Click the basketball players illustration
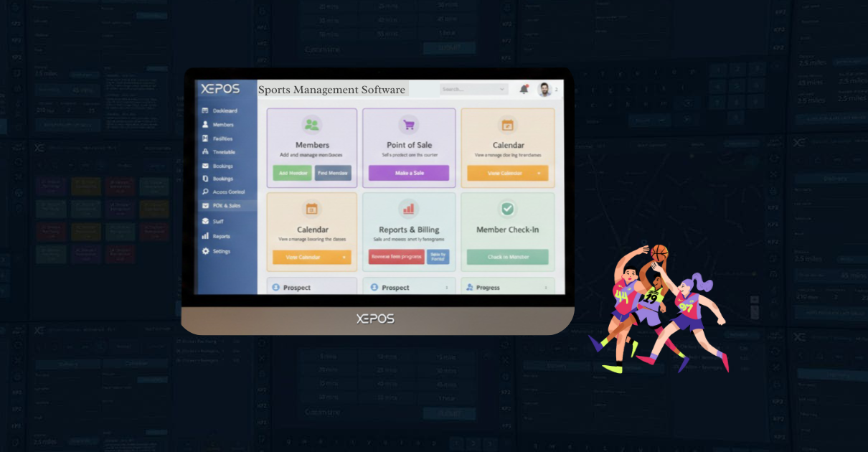868x452 pixels. tap(658, 309)
